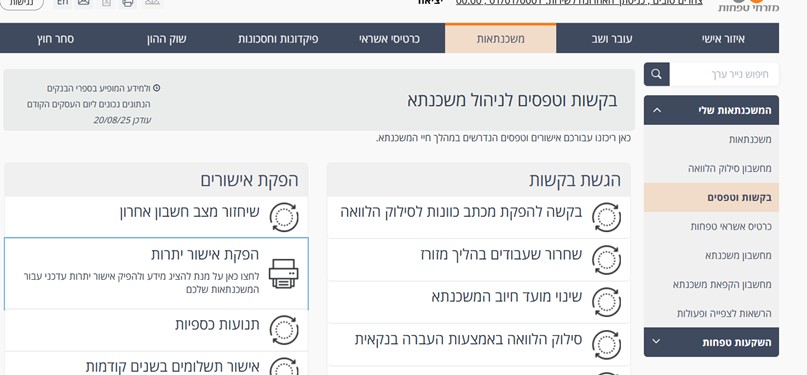
Task: Click intro text כאן ריכזנו עבורכם אישורים וטפסים
Action: click(503, 138)
